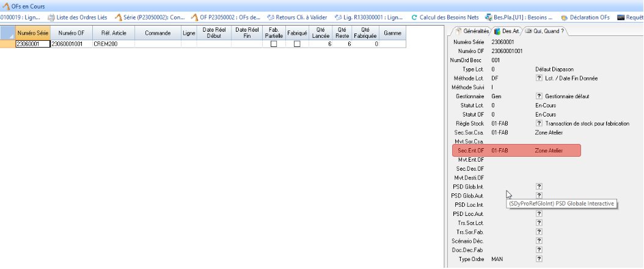The image size is (644, 269).
Task: Open the Bes.Pla.[U1] Besoins toolbar item
Action: pyautogui.click(x=489, y=18)
